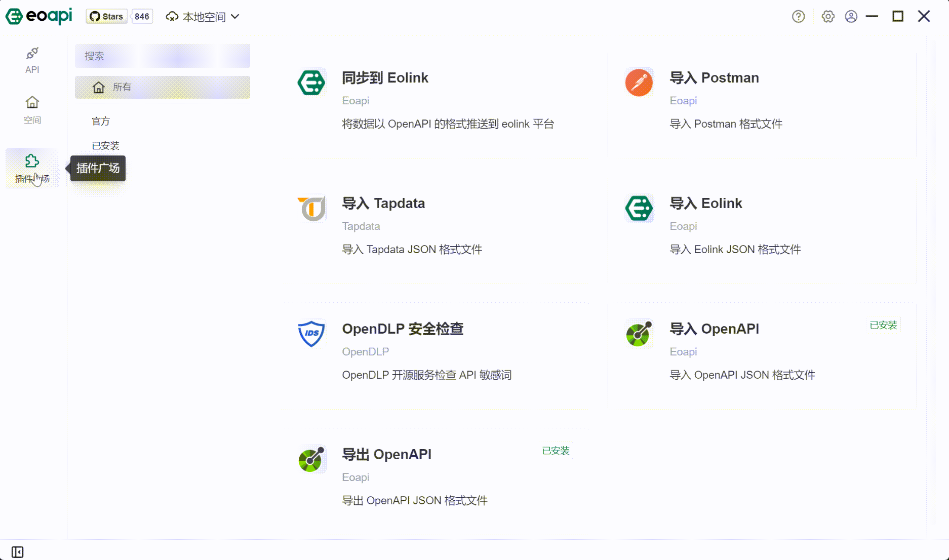
Task: Click the 导出 OpenAPI plugin icon
Action: point(310,459)
